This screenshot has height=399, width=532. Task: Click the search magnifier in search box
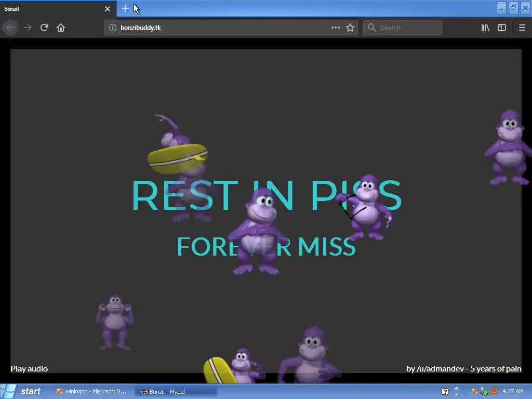tap(372, 28)
